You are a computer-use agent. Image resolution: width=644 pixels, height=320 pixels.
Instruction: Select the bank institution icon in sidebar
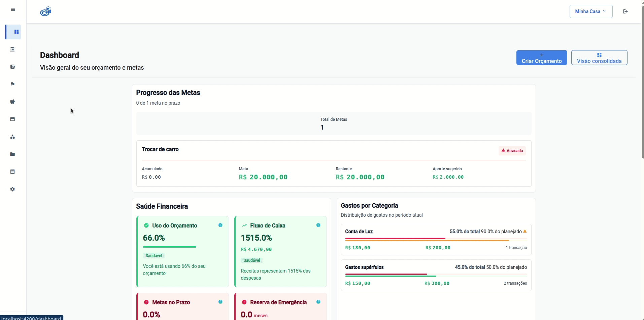click(13, 49)
